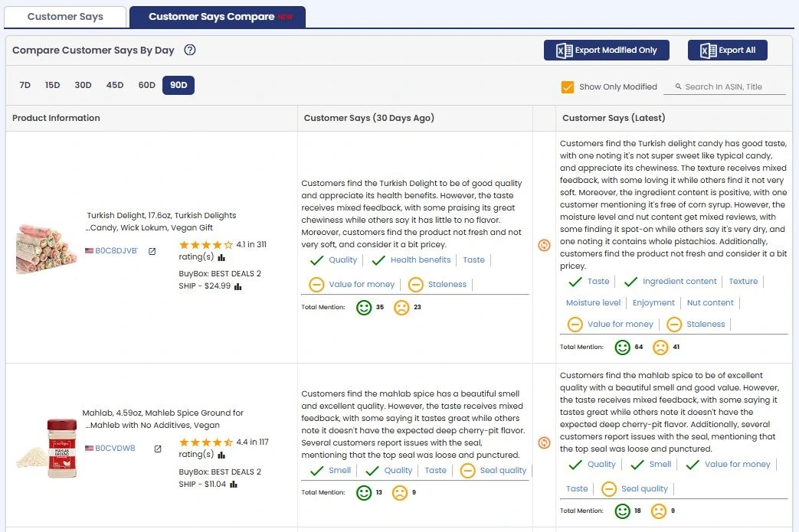Select the 60D time range filter
The width and height of the screenshot is (799, 532).
point(146,85)
